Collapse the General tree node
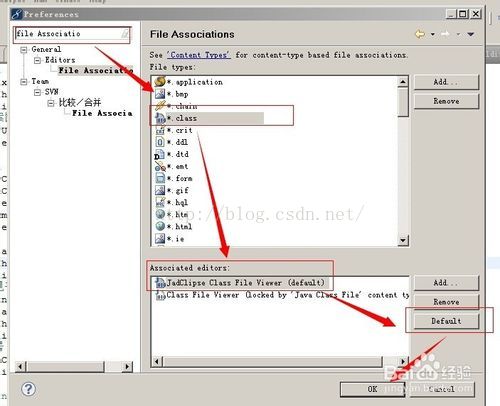 24,50
